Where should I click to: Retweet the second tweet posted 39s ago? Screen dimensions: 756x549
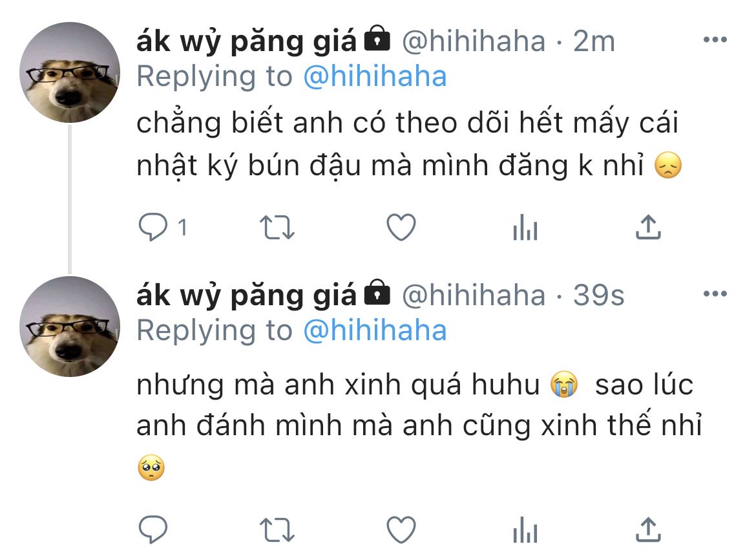coord(277,530)
